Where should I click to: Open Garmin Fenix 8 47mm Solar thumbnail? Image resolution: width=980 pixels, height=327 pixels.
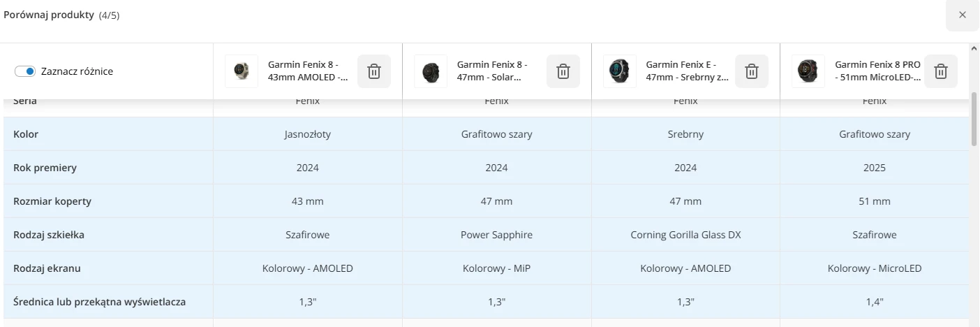pos(431,71)
